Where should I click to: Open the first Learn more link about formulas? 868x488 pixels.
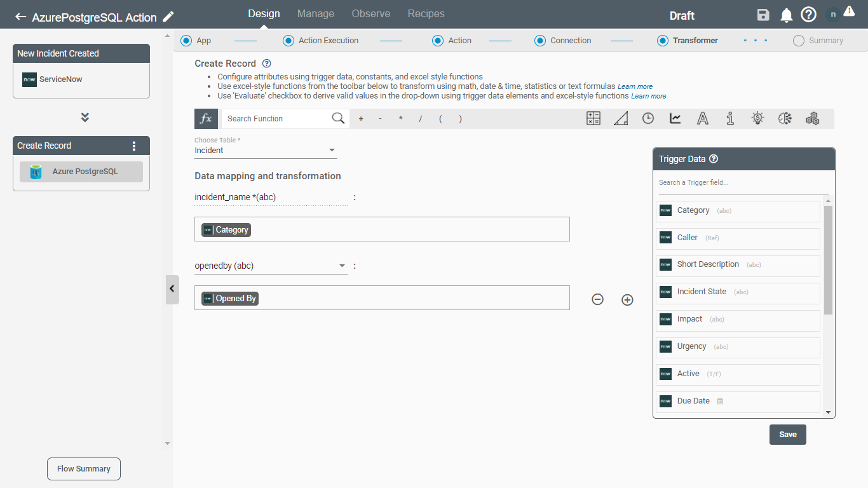pyautogui.click(x=635, y=86)
